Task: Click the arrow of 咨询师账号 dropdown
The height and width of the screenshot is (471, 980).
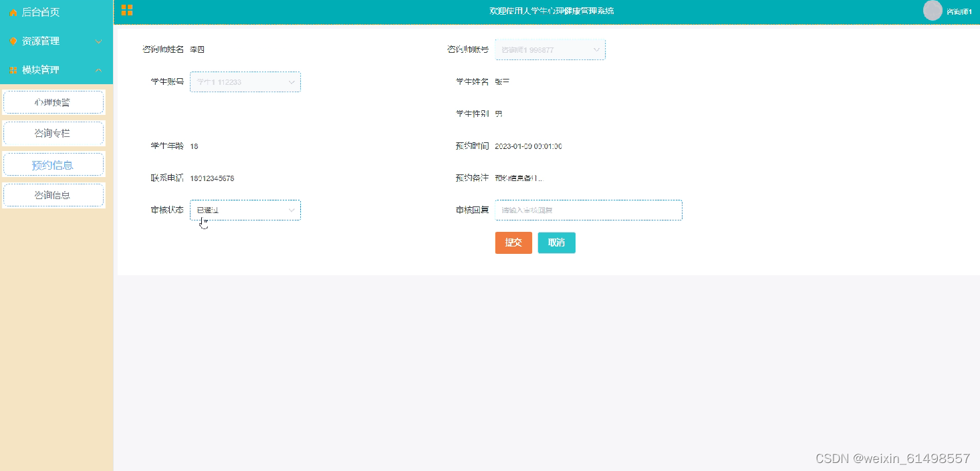Action: click(596, 49)
